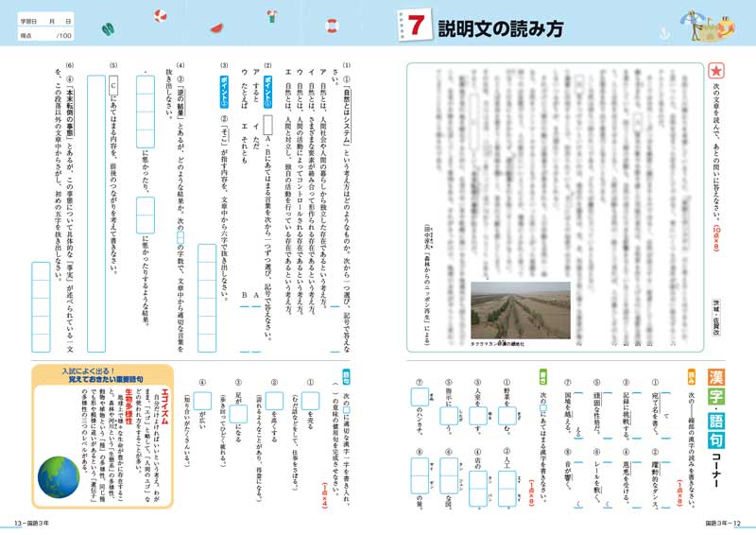756x535 pixels.
Task: Click kanji box for ⑧ の策
Action: (x=420, y=476)
